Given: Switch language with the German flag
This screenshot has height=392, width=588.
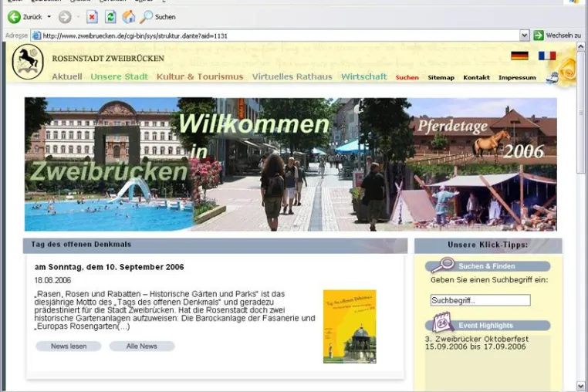Looking at the screenshot, I should tap(519, 56).
